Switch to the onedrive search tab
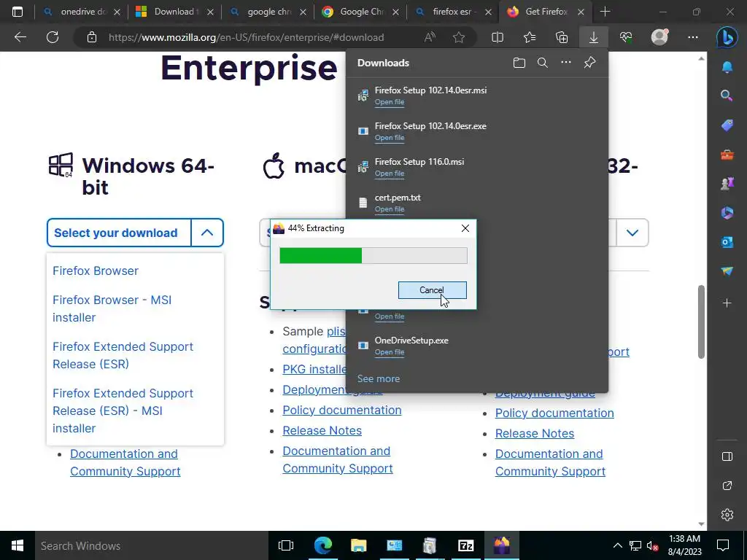747x560 pixels. click(80, 12)
